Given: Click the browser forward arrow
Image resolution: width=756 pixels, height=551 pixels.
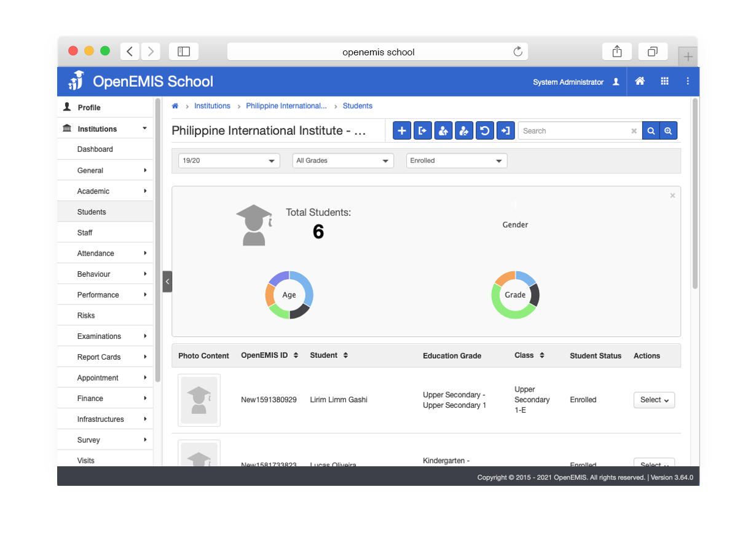Looking at the screenshot, I should (x=151, y=52).
